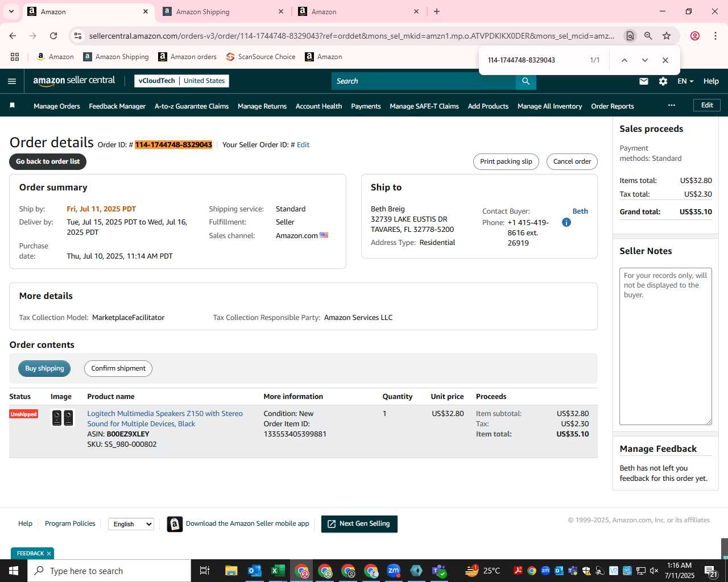This screenshot has width=728, height=582.
Task: Click the phone info icon in Ship to
Action: (566, 222)
